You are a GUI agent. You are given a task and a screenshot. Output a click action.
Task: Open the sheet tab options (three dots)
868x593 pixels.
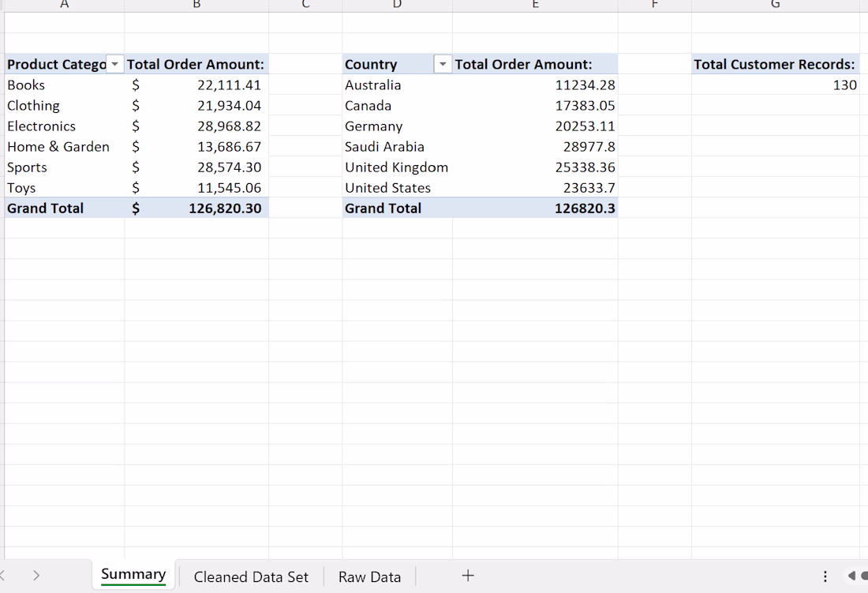pyautogui.click(x=825, y=576)
